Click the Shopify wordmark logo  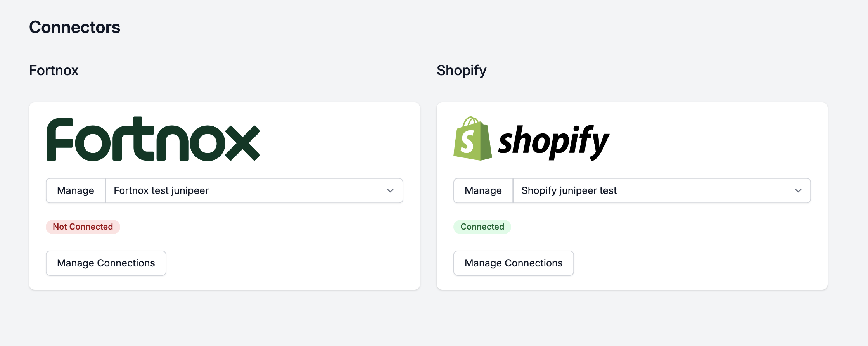553,142
